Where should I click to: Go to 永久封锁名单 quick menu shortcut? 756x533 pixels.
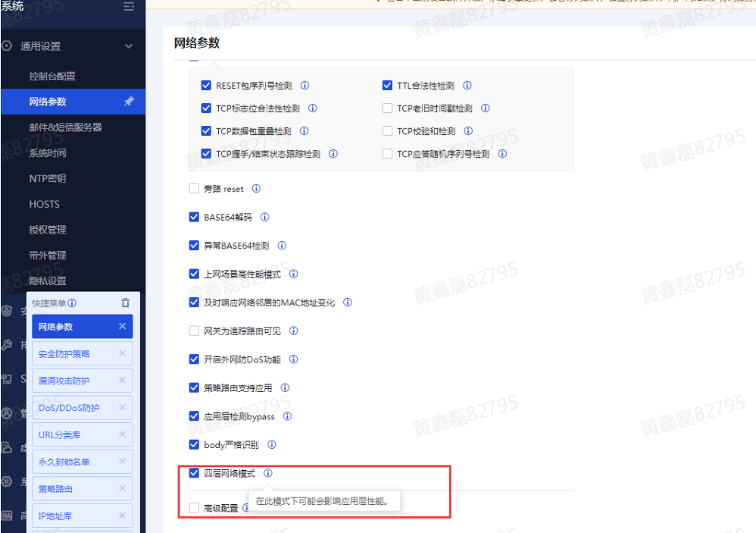83,462
